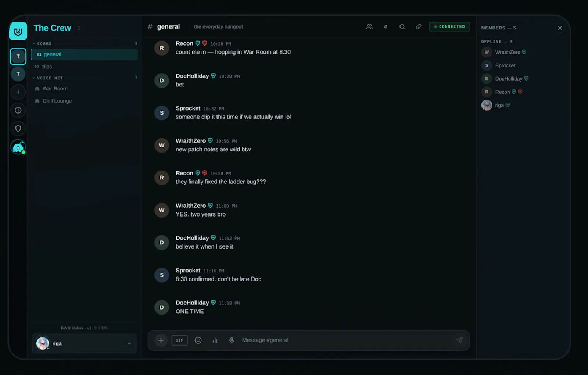Image resolution: width=588 pixels, height=375 pixels.
Task: Click Sprocket's avatar on 11:16 PM message
Action: [162, 275]
